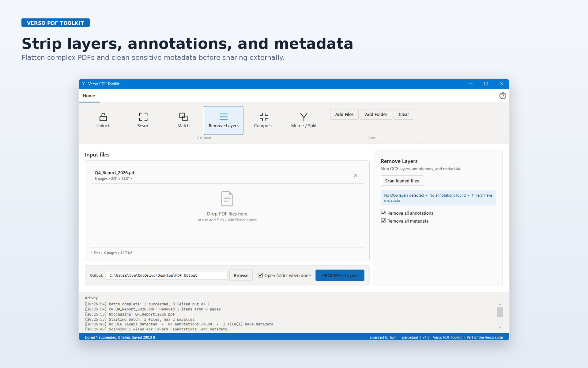The image size is (588, 368).
Task: Click the 'Drop PDF files here' label
Action: click(227, 214)
